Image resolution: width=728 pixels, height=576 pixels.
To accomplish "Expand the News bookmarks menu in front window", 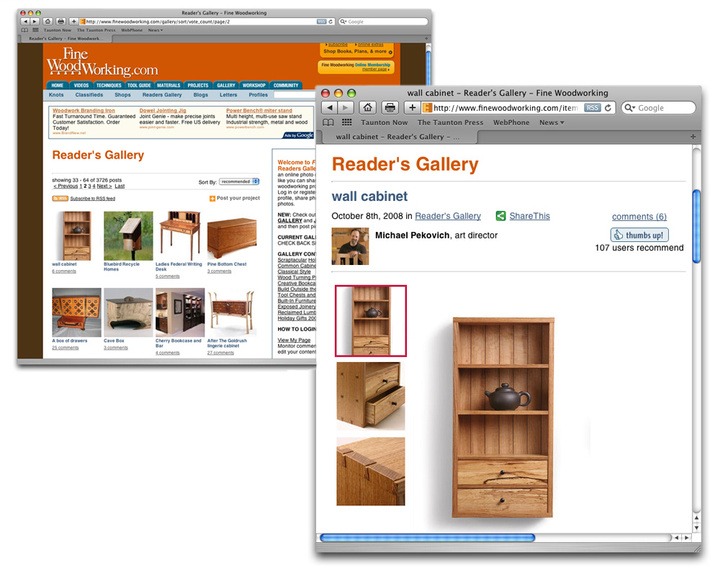I will click(552, 122).
